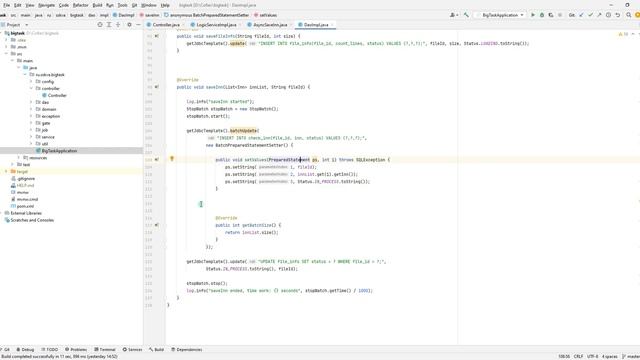The image size is (640, 360).
Task: Open Project panel gear options
Action: [129, 25]
